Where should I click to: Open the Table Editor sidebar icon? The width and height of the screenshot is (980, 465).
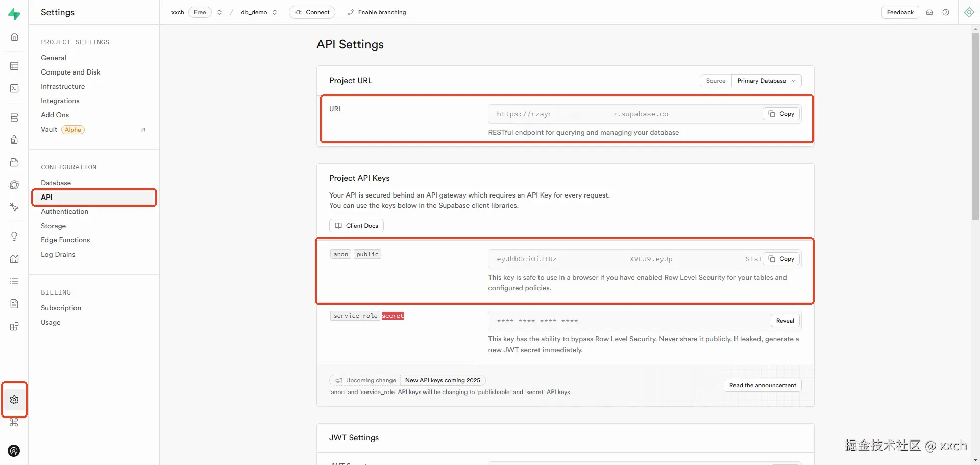point(14,66)
